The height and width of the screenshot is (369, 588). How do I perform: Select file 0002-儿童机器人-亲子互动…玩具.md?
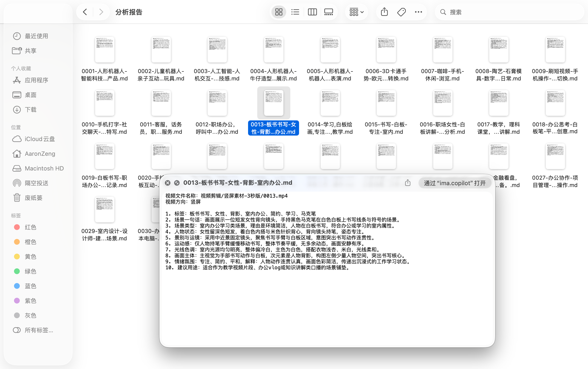click(x=161, y=59)
